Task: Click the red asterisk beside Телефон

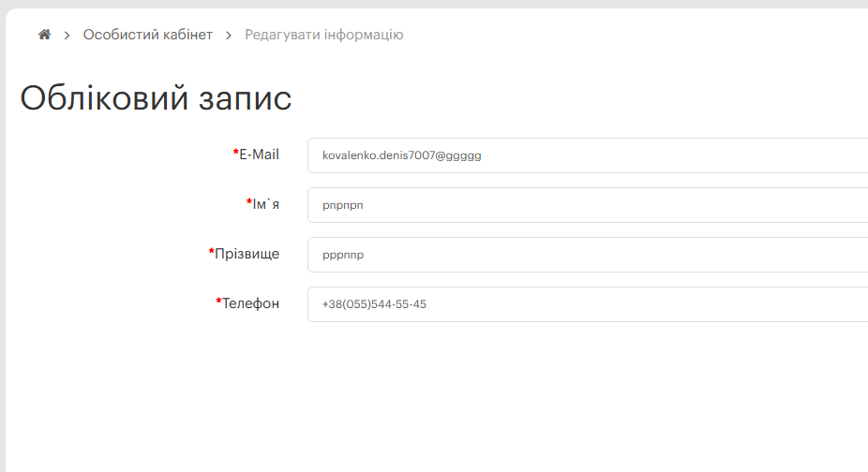Action: pos(218,302)
